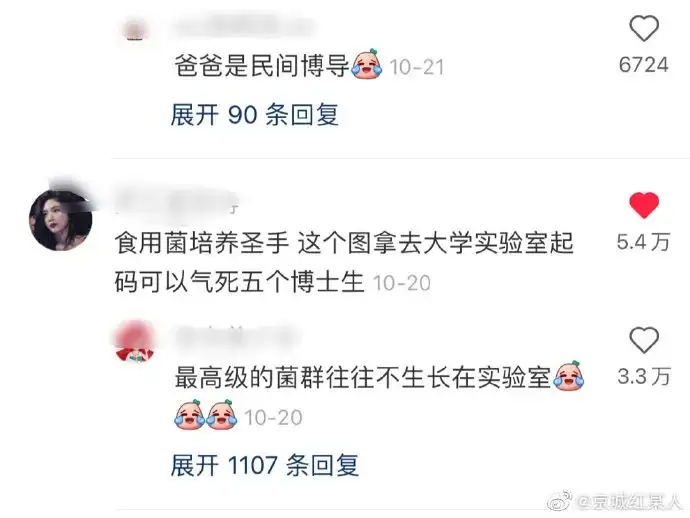Open the @京城红某人 watermark handle
The image size is (690, 518).
(630, 502)
